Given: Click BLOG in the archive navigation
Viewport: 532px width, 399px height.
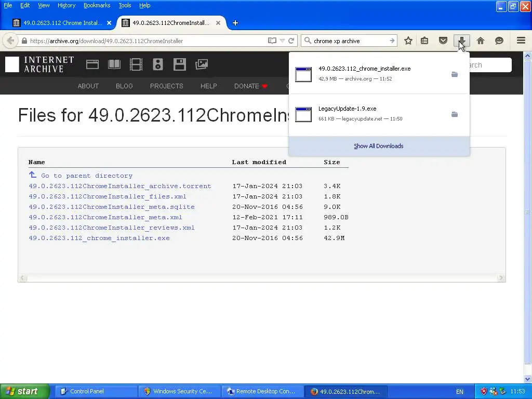Looking at the screenshot, I should point(124,86).
